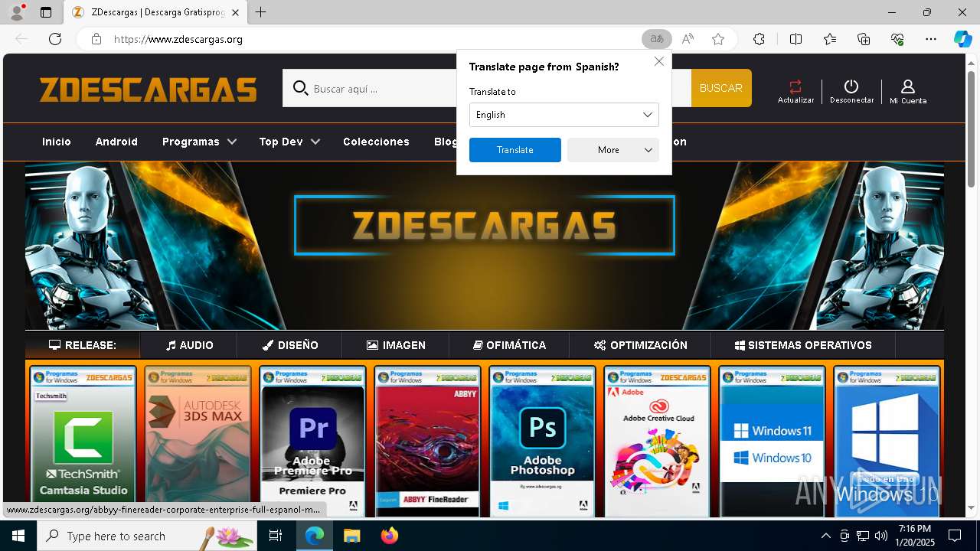
Task: Select the OPTIMIZACIÓN tab
Action: pyautogui.click(x=640, y=345)
